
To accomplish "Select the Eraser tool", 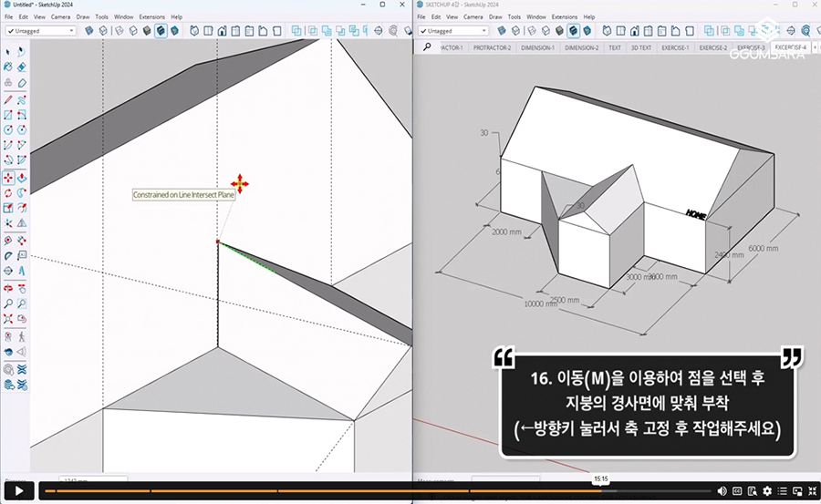I will pyautogui.click(x=21, y=67).
